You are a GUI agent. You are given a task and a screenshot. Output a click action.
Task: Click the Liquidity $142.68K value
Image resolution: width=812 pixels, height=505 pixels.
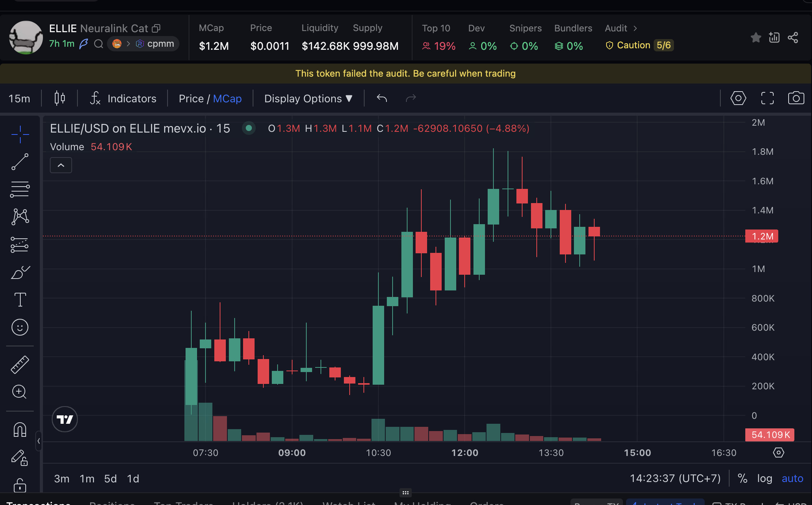(325, 46)
